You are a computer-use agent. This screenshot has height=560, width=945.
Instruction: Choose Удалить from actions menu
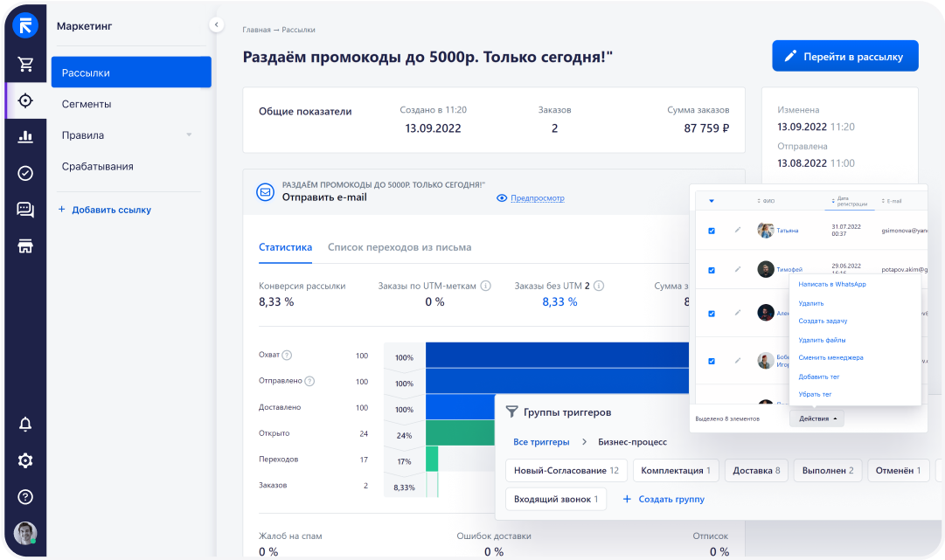coord(811,303)
